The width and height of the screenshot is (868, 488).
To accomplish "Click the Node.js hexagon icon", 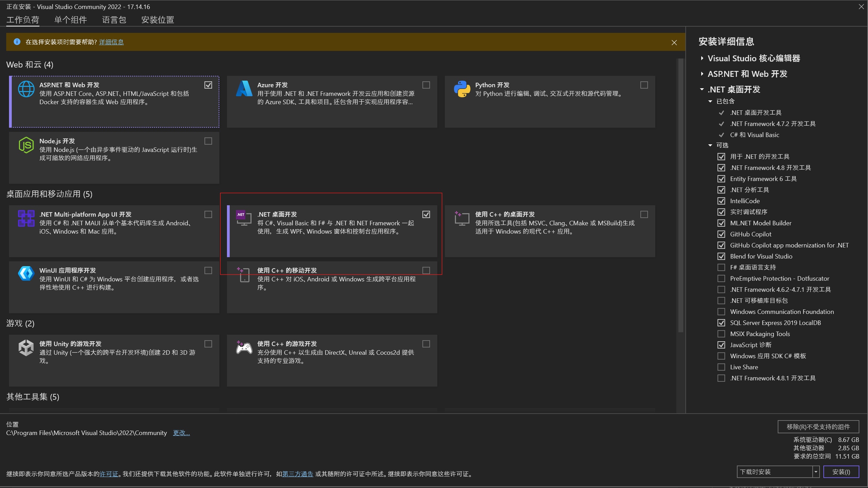I will (x=26, y=145).
